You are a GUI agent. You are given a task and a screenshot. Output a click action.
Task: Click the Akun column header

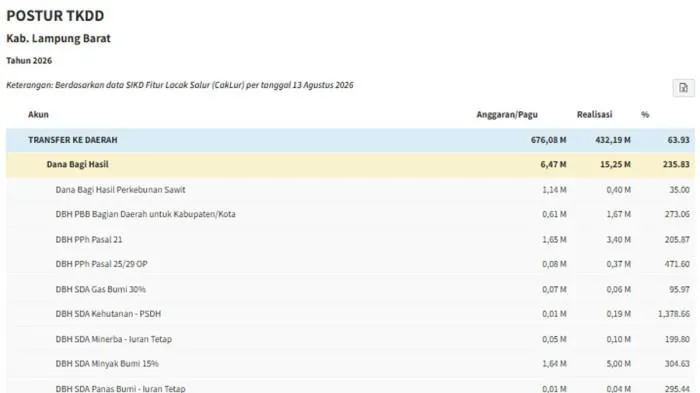tap(38, 114)
